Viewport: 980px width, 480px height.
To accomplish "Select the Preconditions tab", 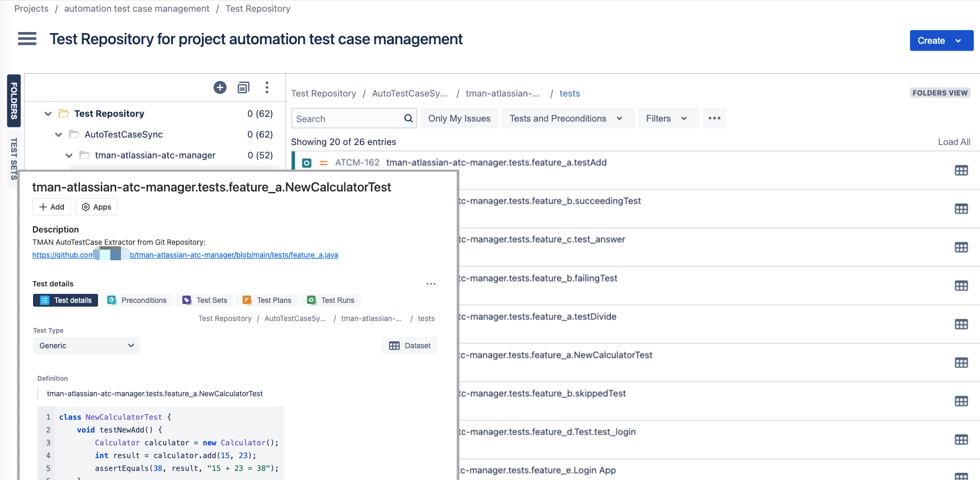I will pos(137,300).
